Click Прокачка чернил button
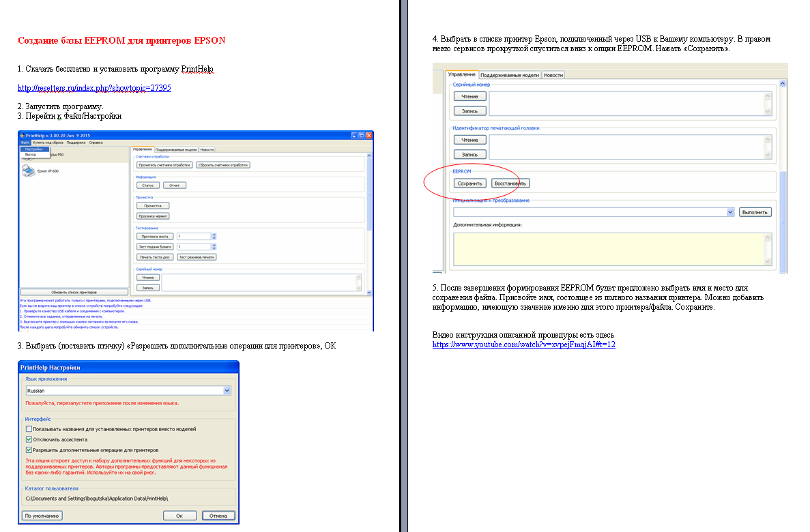This screenshot has height=532, width=810. coord(153,216)
